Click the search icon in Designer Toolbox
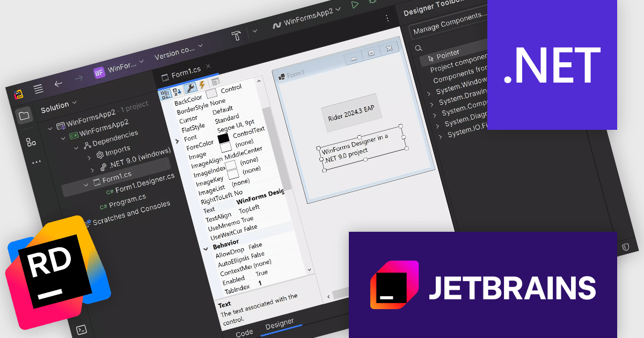Screen dimensions: 644x338 point(419,48)
